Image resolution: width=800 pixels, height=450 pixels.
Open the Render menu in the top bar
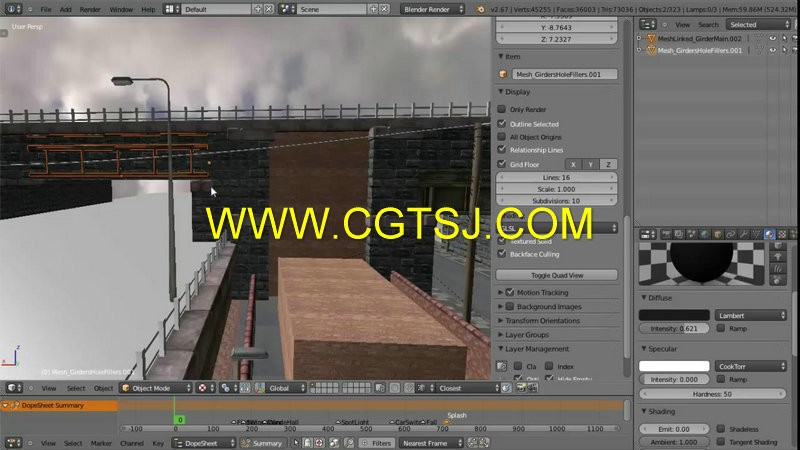point(90,9)
